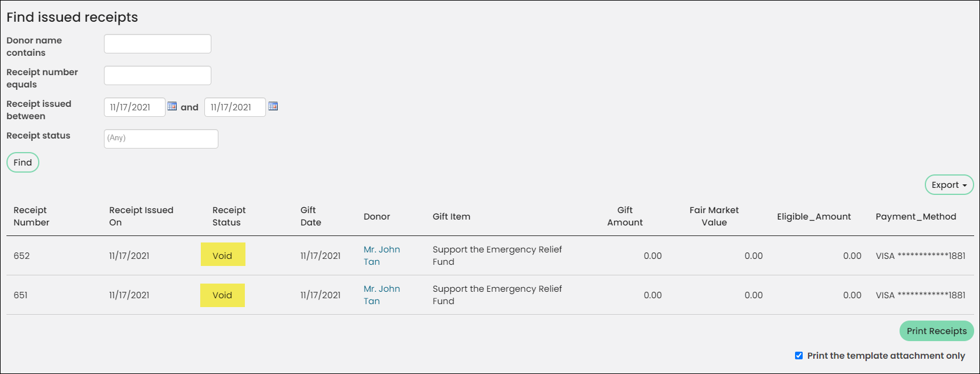
Task: Click the Find button
Action: [23, 163]
